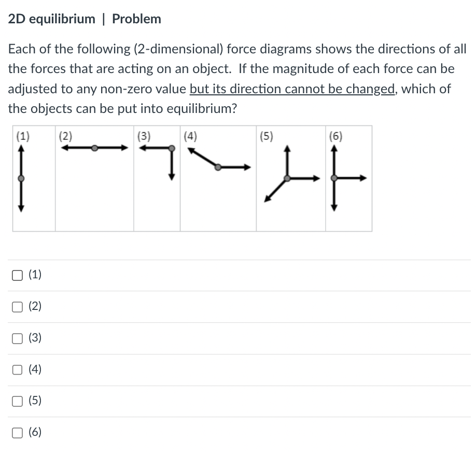Click the (1) answer label text
This screenshot has width=476, height=454.
point(35,274)
